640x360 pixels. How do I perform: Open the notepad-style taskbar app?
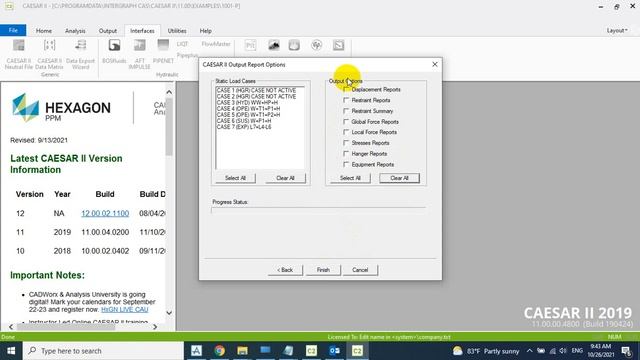coord(288,351)
